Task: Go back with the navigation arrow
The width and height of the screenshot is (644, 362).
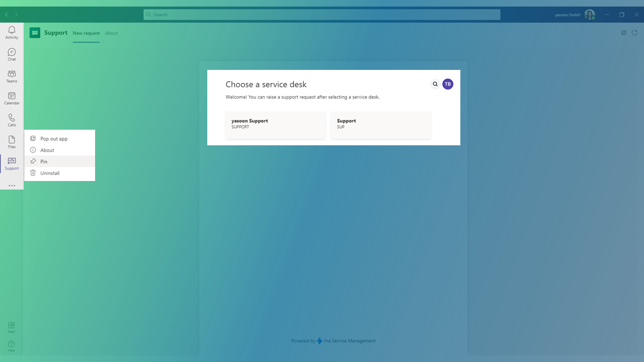Action: (7, 15)
